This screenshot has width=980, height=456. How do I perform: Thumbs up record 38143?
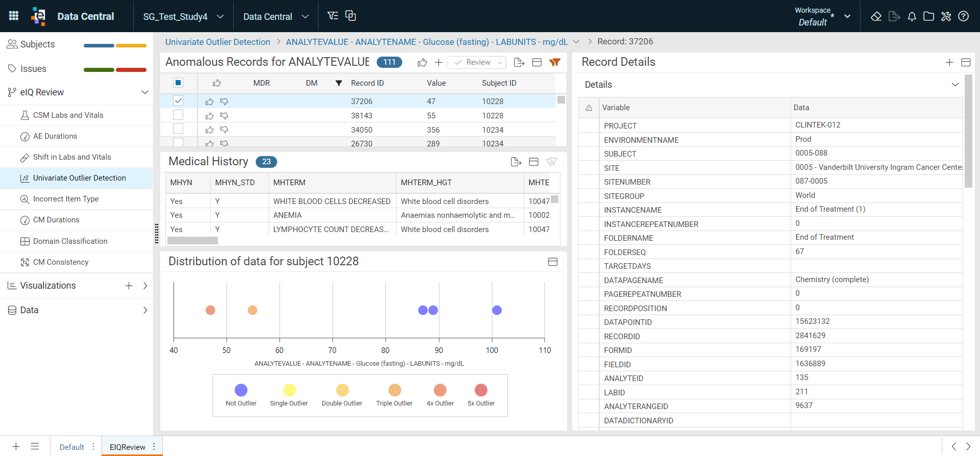pos(209,116)
